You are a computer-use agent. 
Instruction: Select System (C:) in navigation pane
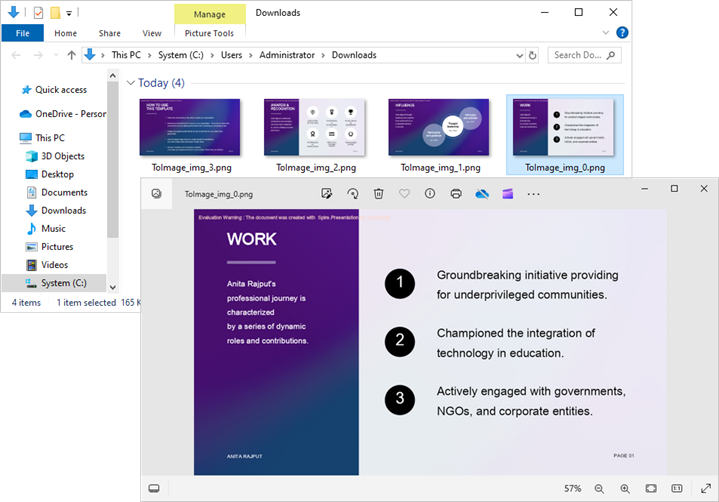[x=55, y=283]
